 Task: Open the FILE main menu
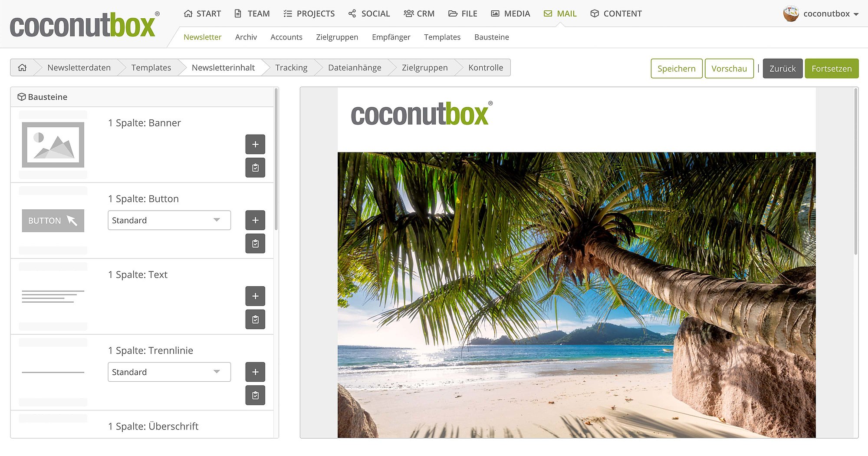click(x=463, y=13)
